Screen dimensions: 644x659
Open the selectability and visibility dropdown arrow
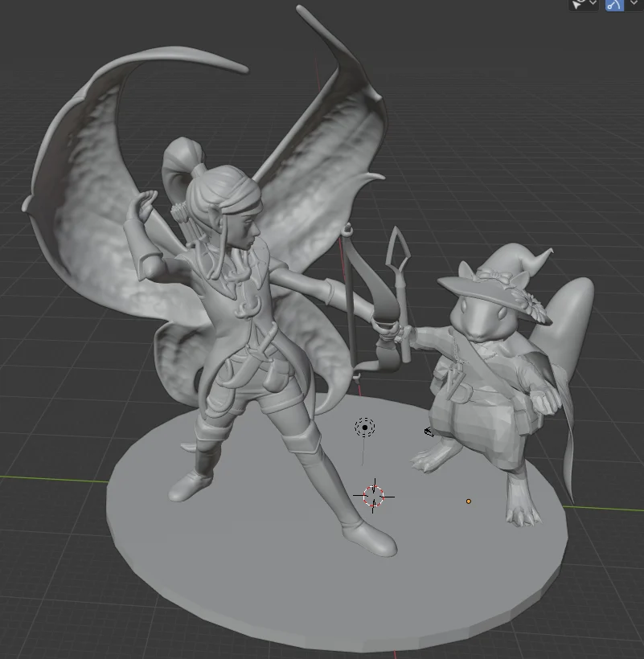593,3
